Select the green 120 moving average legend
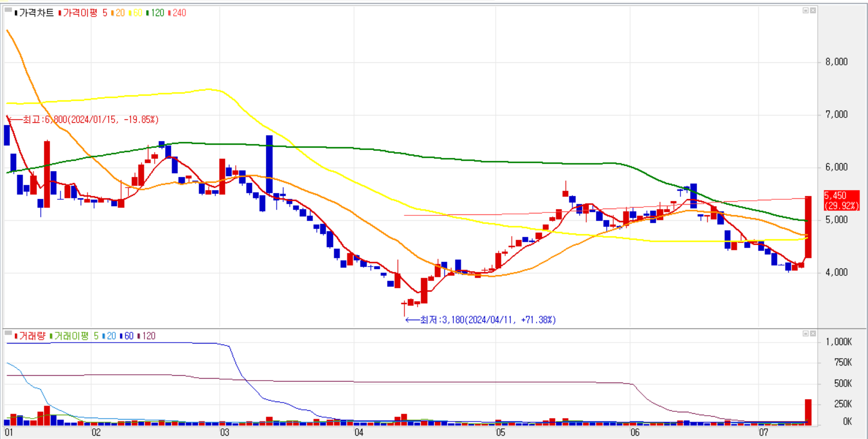This screenshot has height=439, width=868. [x=156, y=13]
